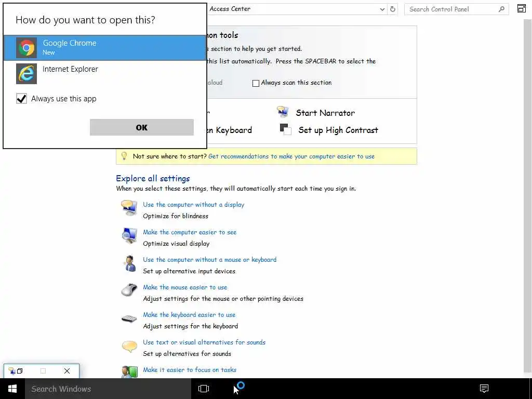Screen dimensions: 532x399
Task: Click the refresh button beside address bar
Action: coord(393,9)
